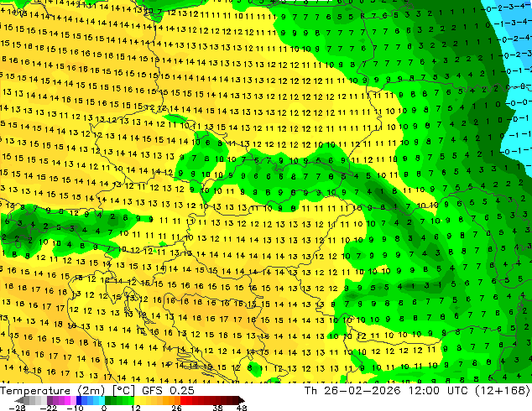Click the '-22' label on the color scale
Image resolution: width=532 pixels, height=411 pixels.
pyautogui.click(x=48, y=408)
